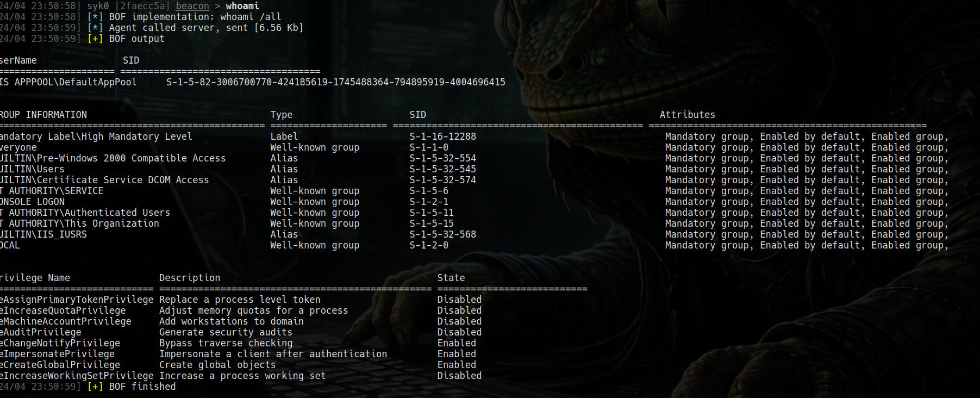This screenshot has width=980, height=398.
Task: Select the bold "whoami" command after the prompt
Action: pos(242,6)
